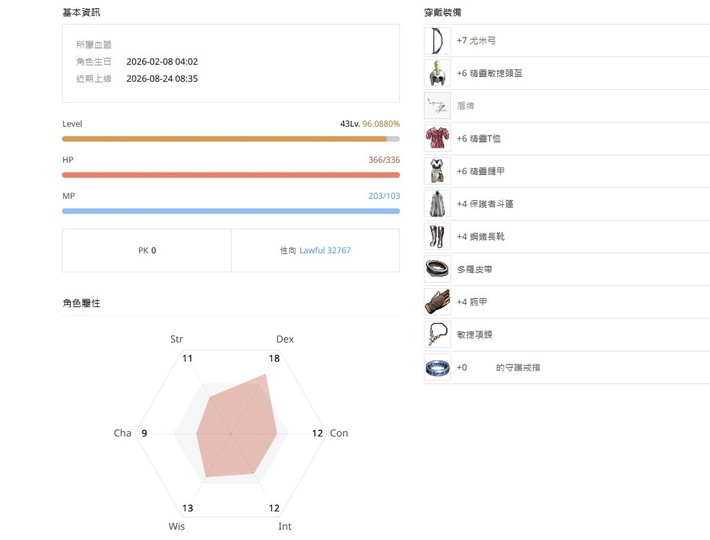Open the agility necklace icon
This screenshot has height=540, width=710.
click(x=437, y=335)
